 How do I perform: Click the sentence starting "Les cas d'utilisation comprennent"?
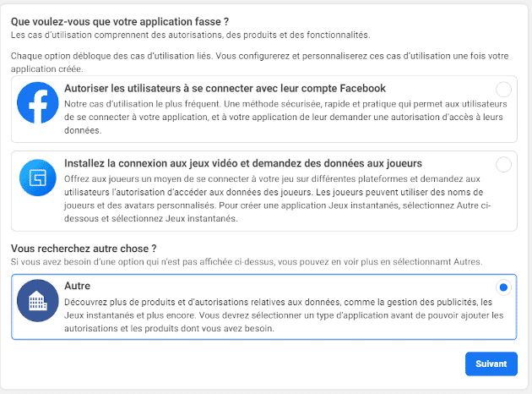[190, 35]
